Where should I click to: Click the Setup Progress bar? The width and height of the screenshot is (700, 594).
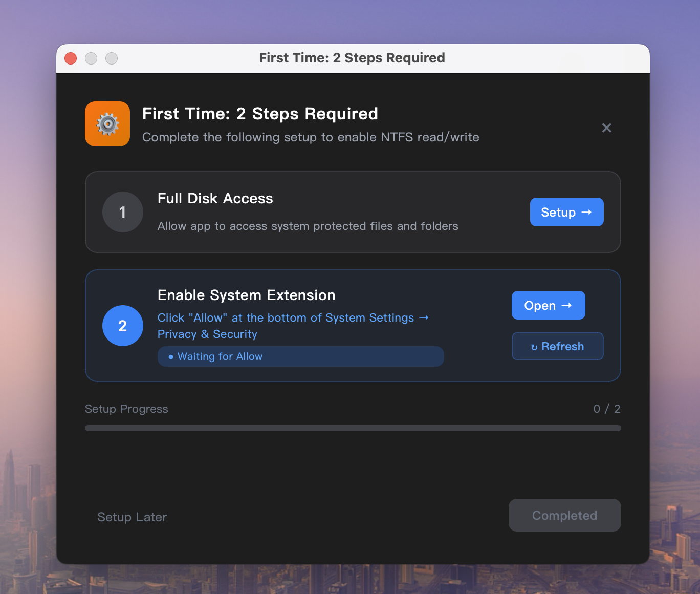tap(353, 428)
